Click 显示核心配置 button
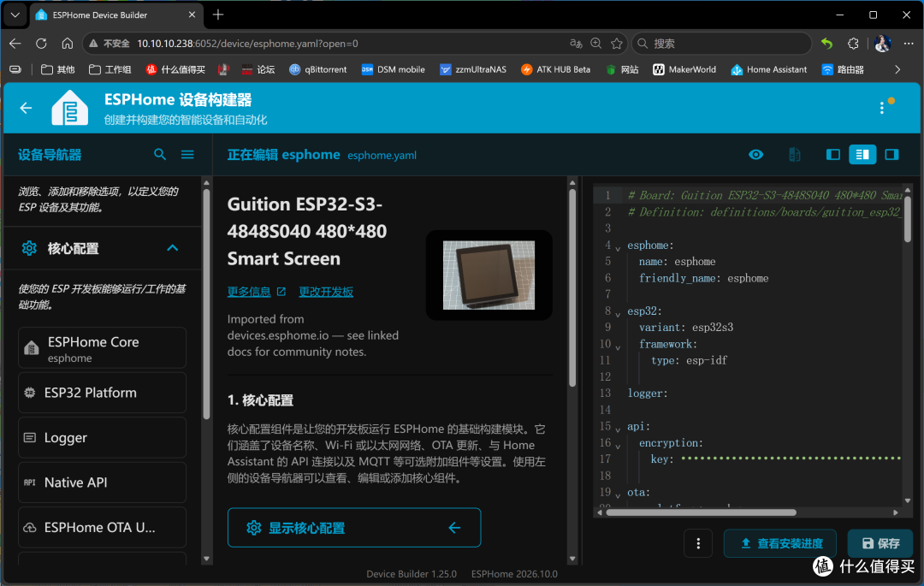The height and width of the screenshot is (586, 924). [354, 528]
